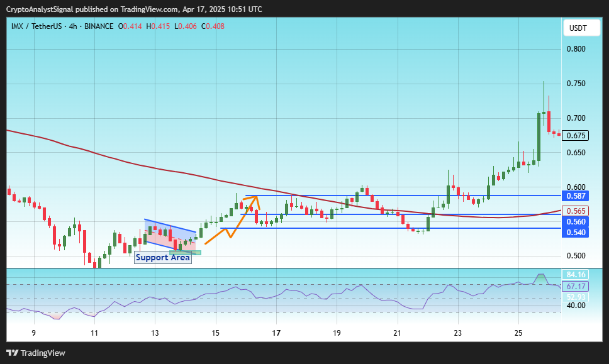The height and width of the screenshot is (364, 609).
Task: Click the 0.700 price axis label
Action: (576, 118)
